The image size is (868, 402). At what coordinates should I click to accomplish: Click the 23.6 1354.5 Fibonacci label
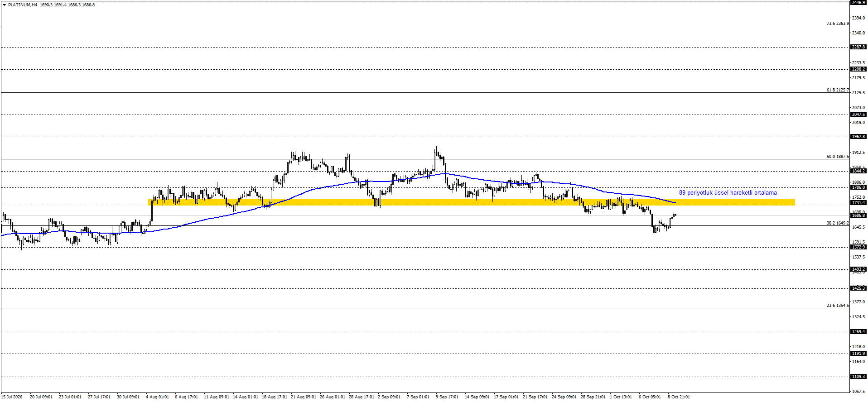pos(838,306)
